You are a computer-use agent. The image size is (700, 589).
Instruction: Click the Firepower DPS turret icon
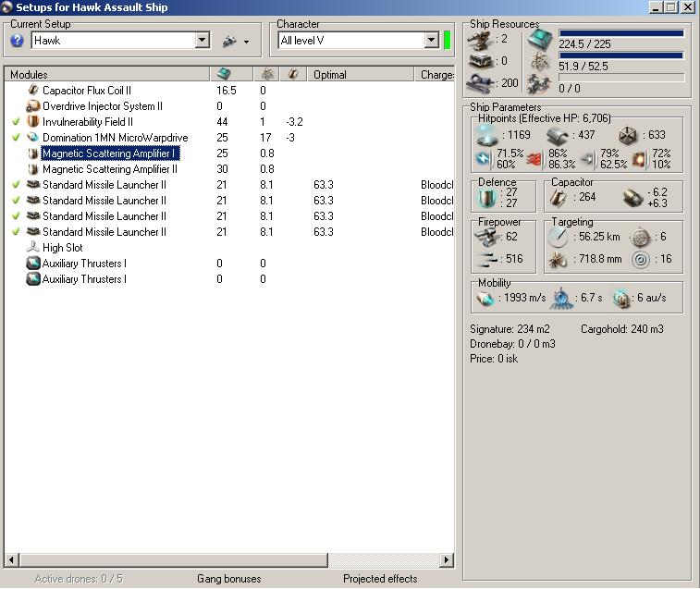click(487, 237)
